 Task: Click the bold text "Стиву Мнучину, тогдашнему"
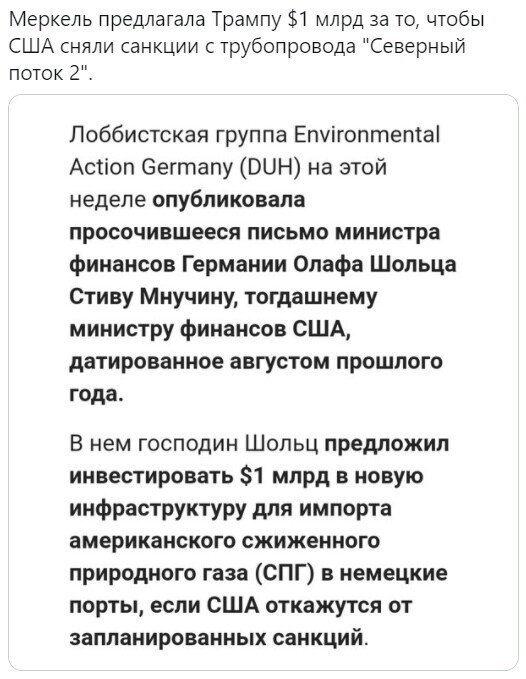pos(223,297)
